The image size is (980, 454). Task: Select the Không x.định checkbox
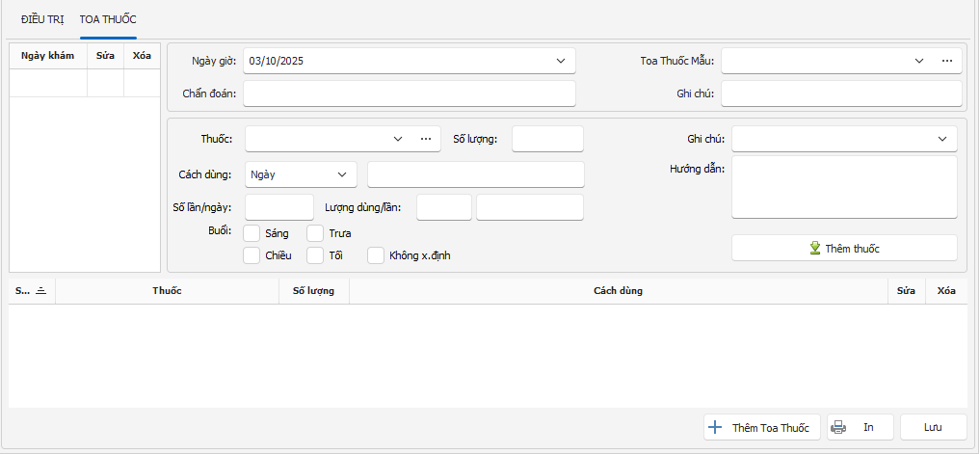tap(376, 255)
